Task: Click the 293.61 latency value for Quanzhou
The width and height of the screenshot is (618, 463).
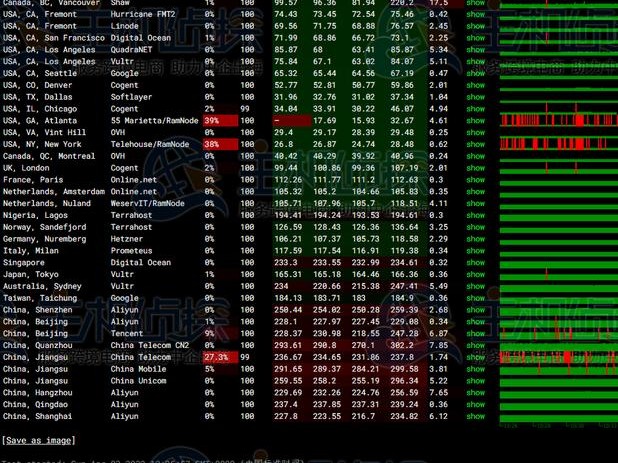Action: 288,345
